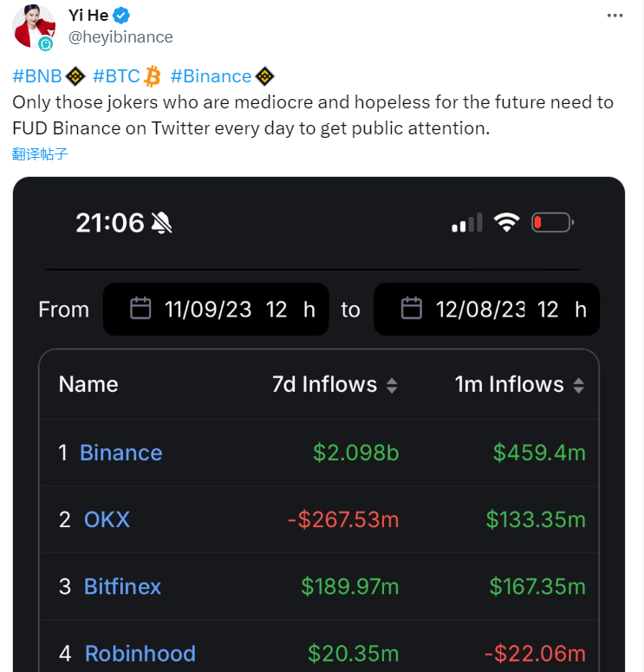Sort by the 1m Inflows arrows
Image resolution: width=644 pixels, height=672 pixels.
click(578, 385)
